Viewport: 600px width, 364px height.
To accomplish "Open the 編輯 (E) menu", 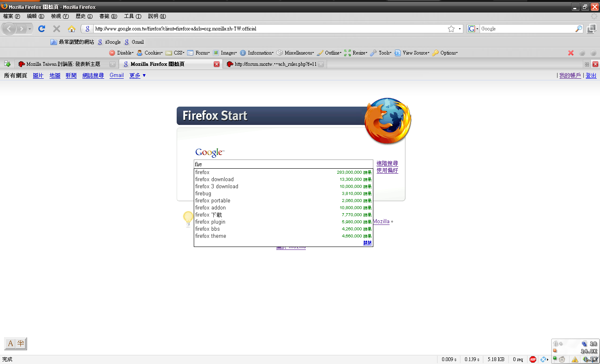I will coord(35,16).
